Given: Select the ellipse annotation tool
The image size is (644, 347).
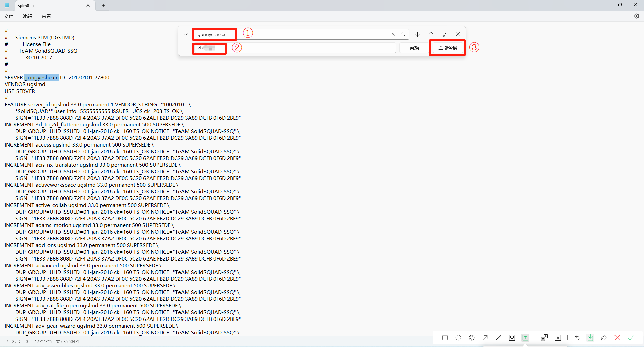Looking at the screenshot, I should click(458, 338).
